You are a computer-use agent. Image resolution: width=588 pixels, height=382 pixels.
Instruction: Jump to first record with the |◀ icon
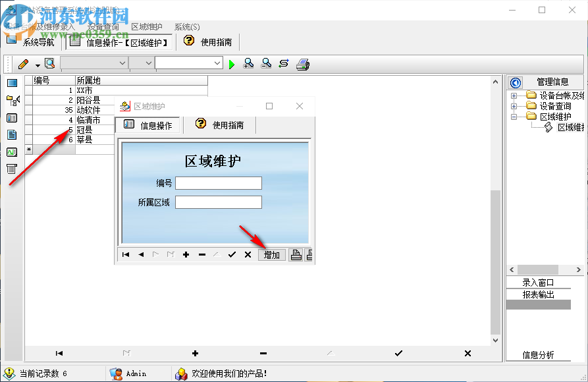coord(125,254)
